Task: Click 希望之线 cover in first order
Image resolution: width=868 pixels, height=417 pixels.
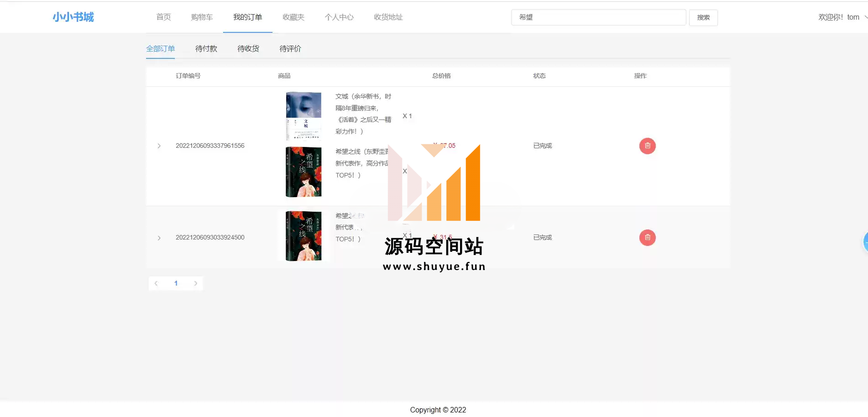Action: point(303,172)
